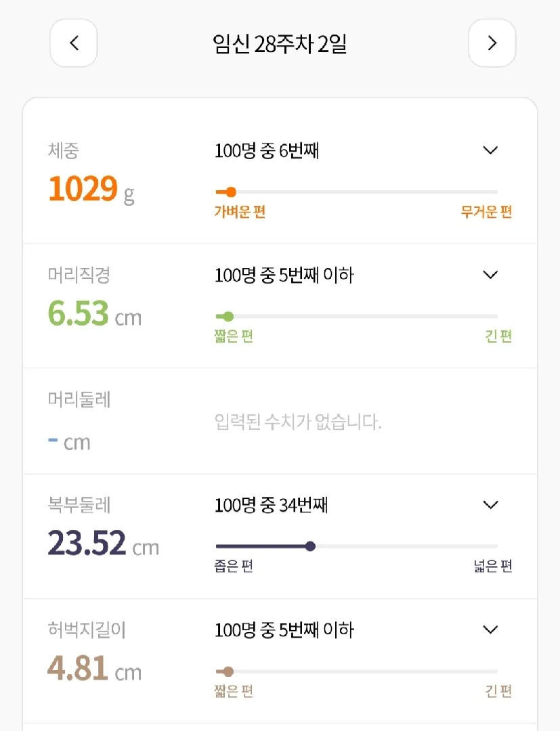Tap the 23.52 cm abdomen value
Viewport: 560px width, 731px height.
tap(104, 543)
